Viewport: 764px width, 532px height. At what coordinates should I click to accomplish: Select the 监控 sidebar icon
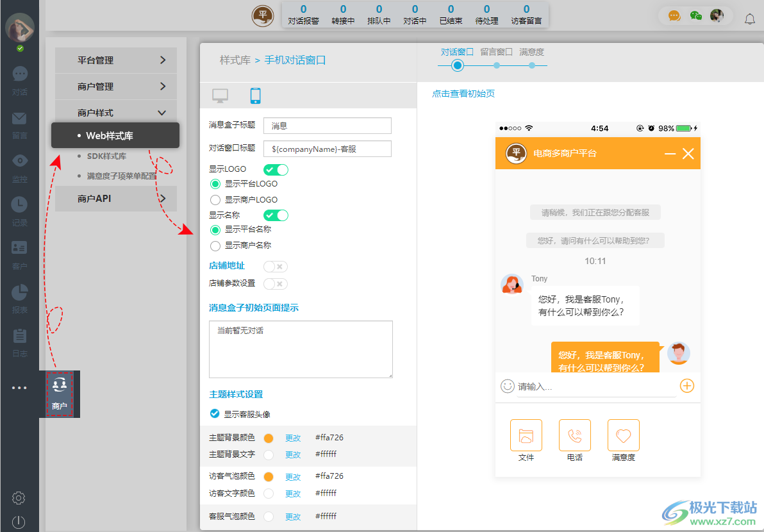pyautogui.click(x=19, y=168)
